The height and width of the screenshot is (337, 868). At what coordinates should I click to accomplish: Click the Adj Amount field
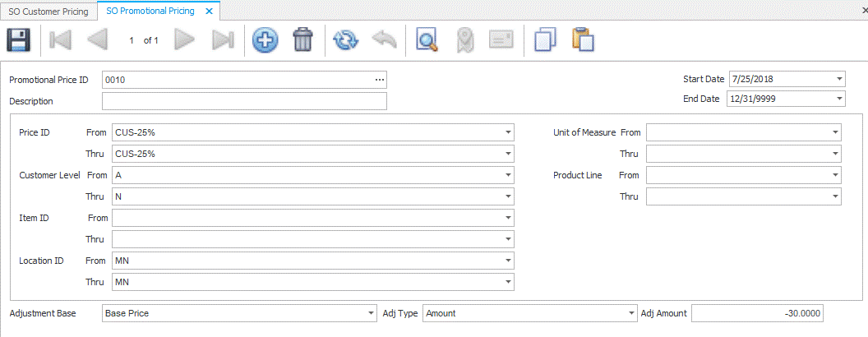click(756, 313)
